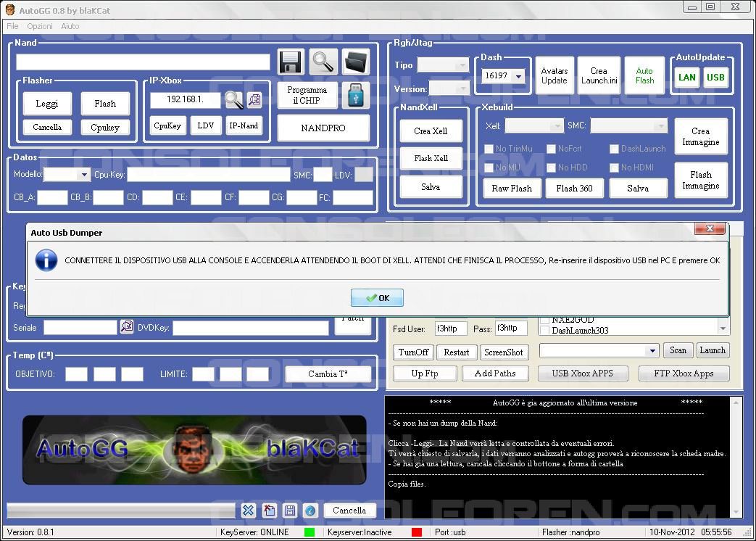Screen dimensions: 756x541
Task: Click the NANDPRO button
Action: [x=323, y=128]
